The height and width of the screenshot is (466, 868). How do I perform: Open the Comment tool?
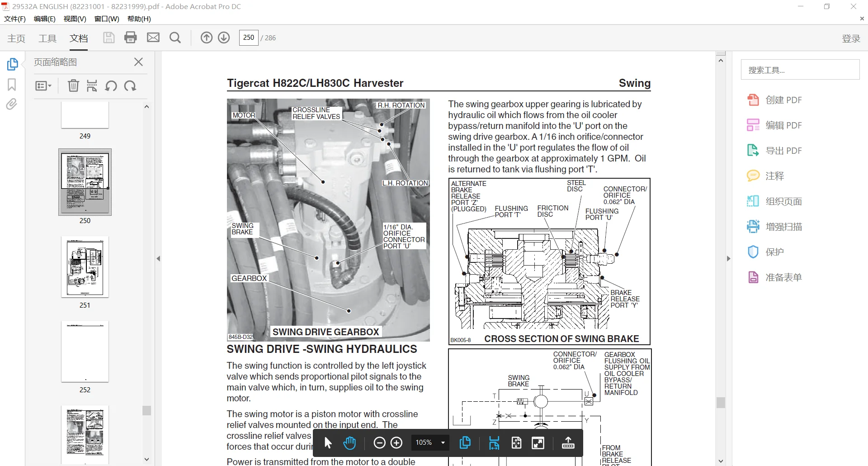pos(765,176)
